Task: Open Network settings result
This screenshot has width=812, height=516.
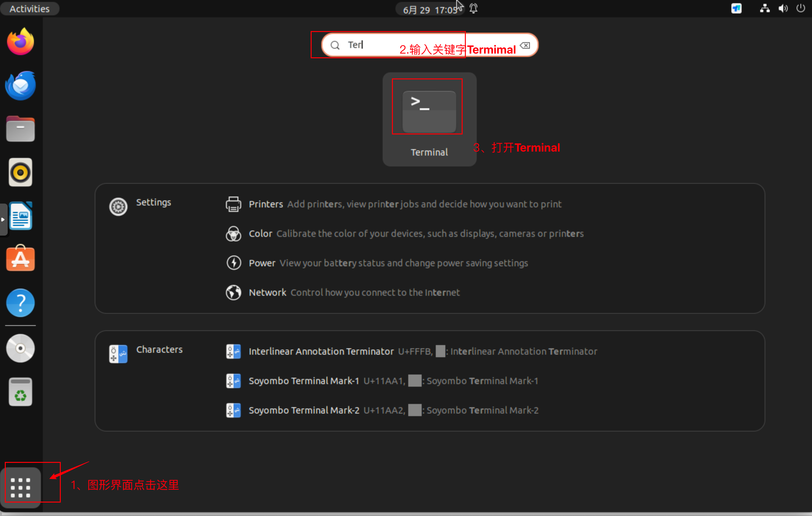Action: point(267,292)
